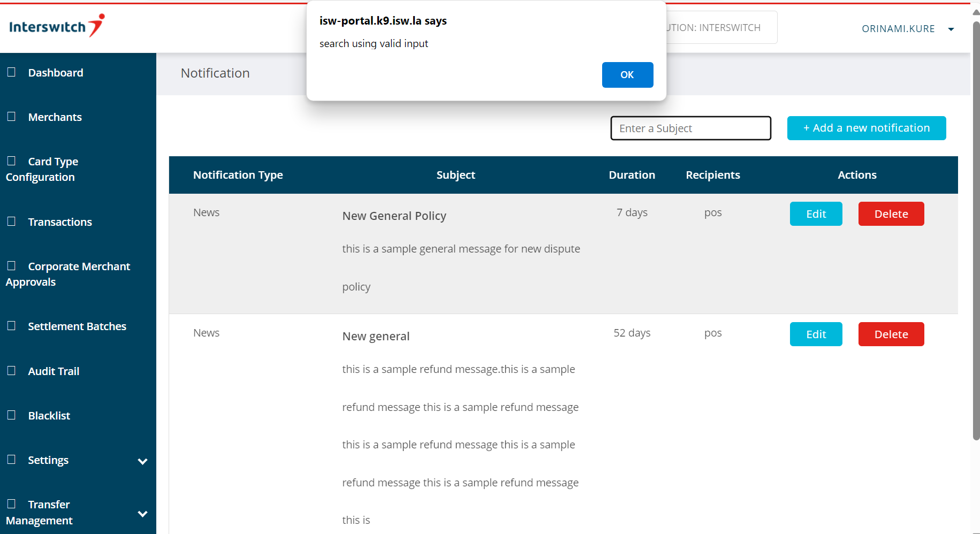The image size is (980, 534).
Task: Click the icon beside Blacklist
Action: click(11, 415)
